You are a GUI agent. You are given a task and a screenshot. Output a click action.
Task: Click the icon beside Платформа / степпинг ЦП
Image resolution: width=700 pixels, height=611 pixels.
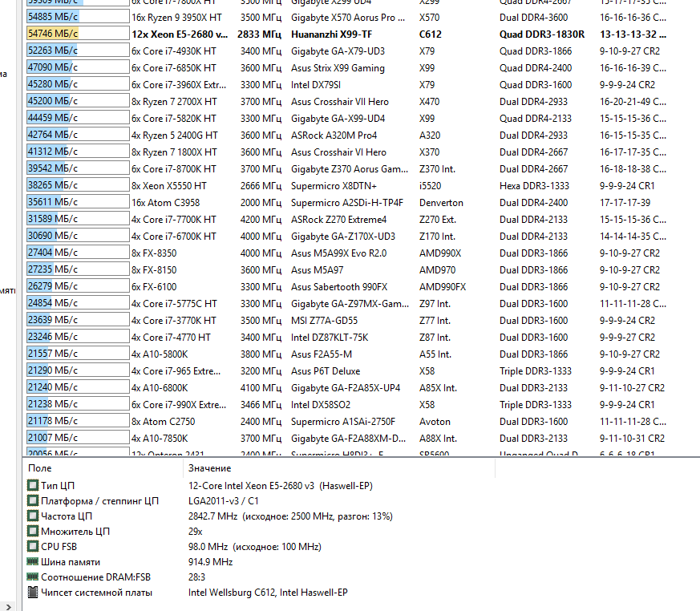pyautogui.click(x=33, y=501)
